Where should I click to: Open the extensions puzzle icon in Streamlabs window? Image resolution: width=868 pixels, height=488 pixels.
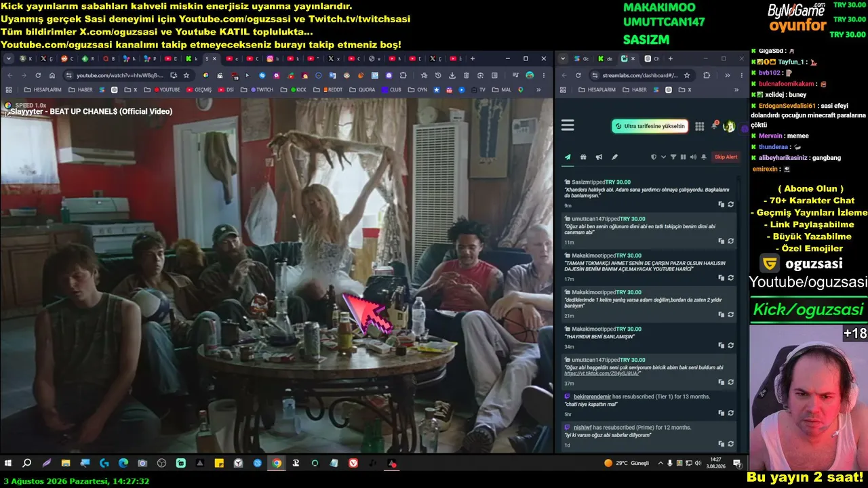[x=707, y=75]
